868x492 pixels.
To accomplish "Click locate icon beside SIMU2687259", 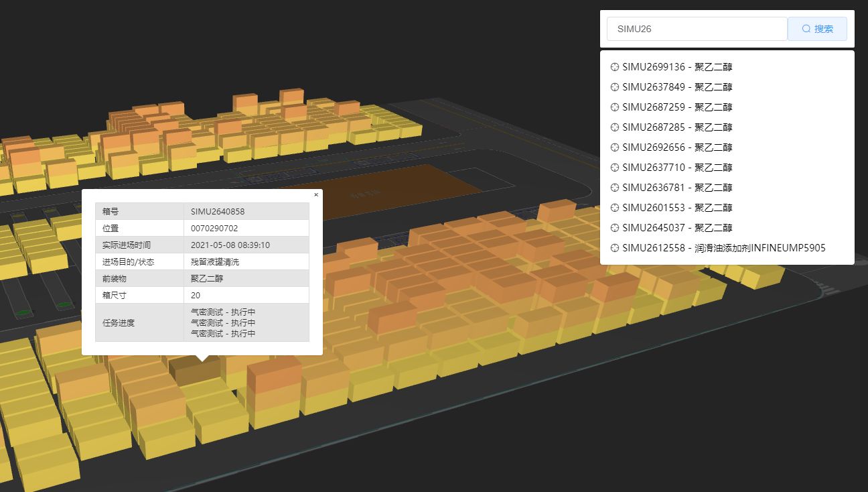I will 615,107.
